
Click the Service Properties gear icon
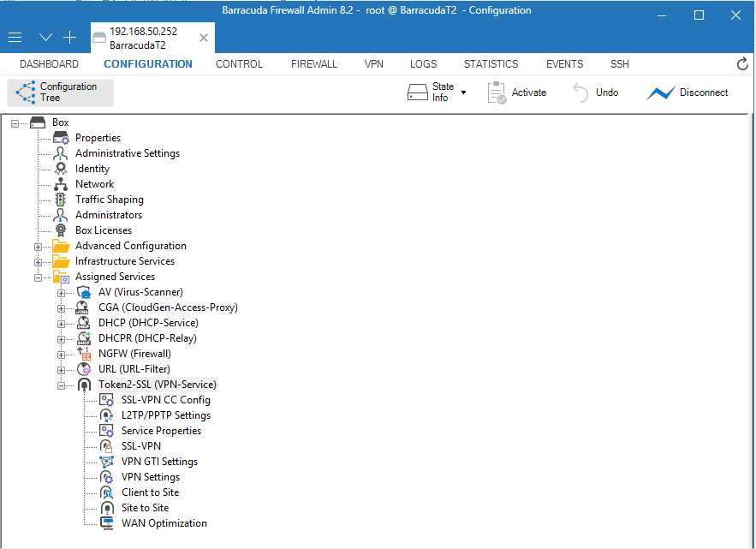coord(106,431)
